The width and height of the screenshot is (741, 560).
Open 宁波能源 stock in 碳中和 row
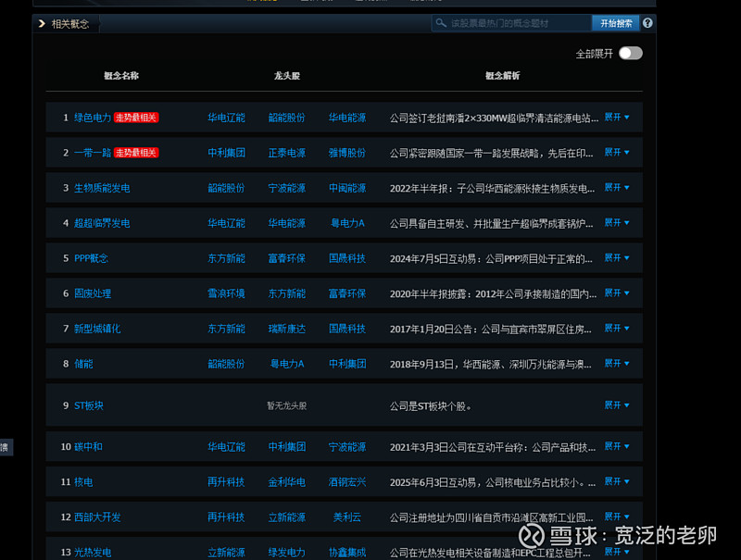coord(347,447)
